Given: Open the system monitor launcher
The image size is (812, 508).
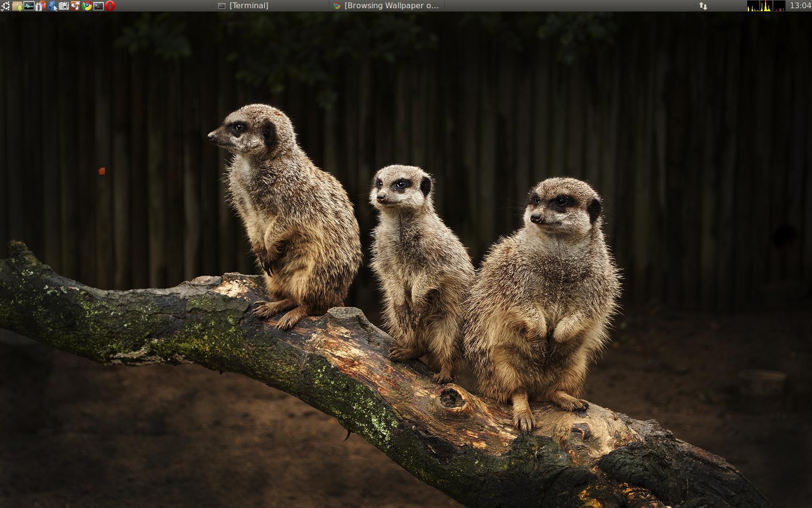Looking at the screenshot, I should (29, 6).
